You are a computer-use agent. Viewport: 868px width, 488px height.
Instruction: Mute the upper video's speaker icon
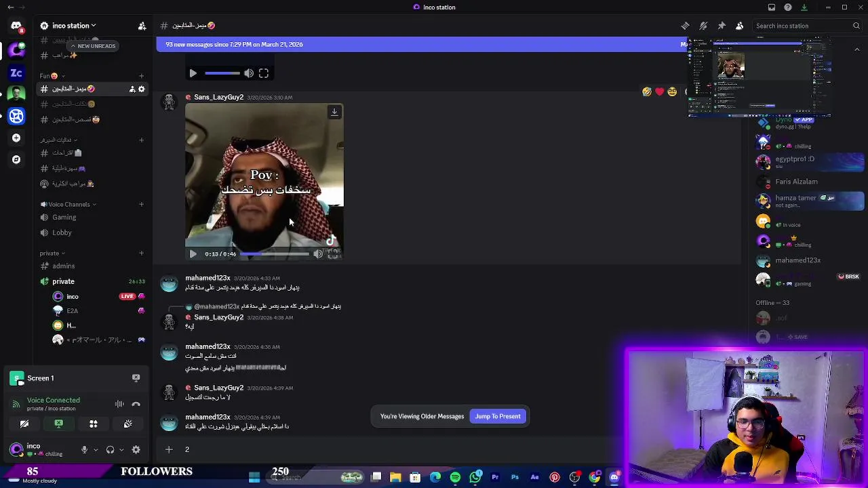point(249,73)
